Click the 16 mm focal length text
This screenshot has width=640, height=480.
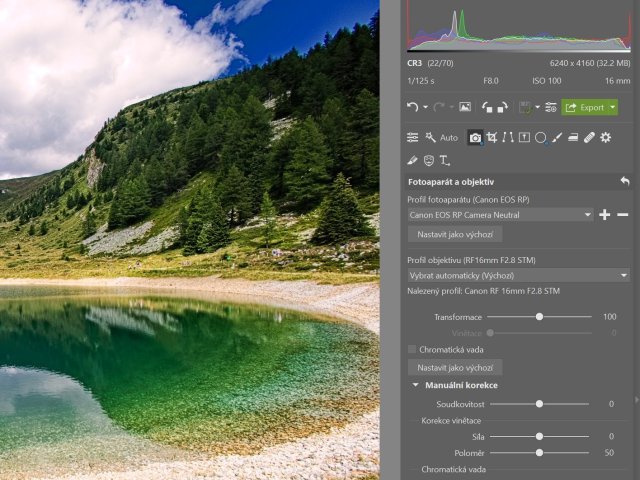pyautogui.click(x=618, y=81)
